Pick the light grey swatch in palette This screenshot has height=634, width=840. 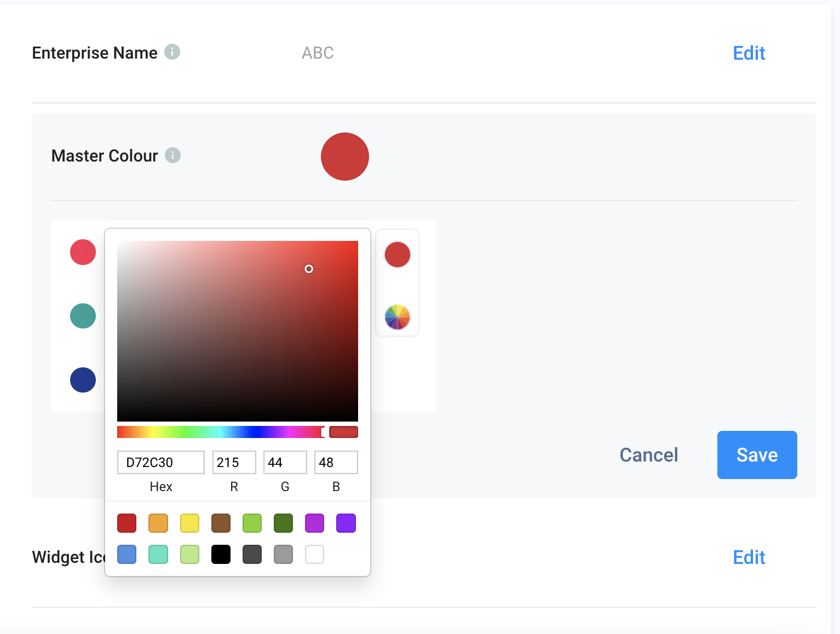click(x=284, y=555)
